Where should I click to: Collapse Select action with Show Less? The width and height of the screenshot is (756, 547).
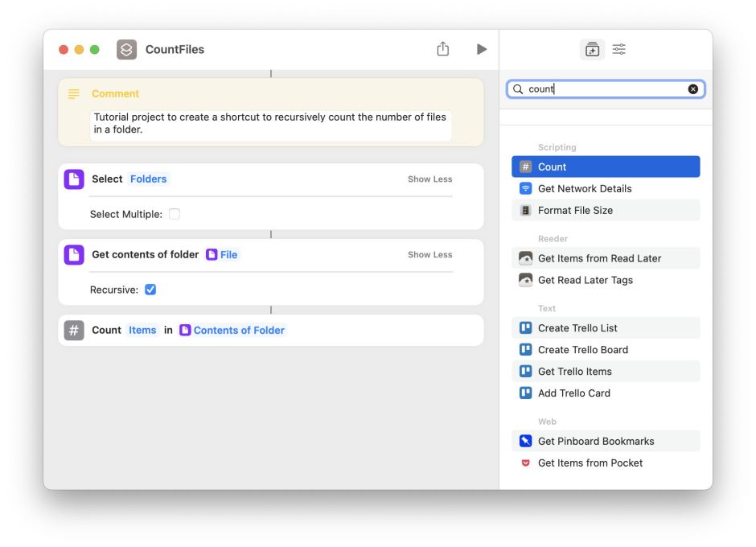click(x=429, y=179)
